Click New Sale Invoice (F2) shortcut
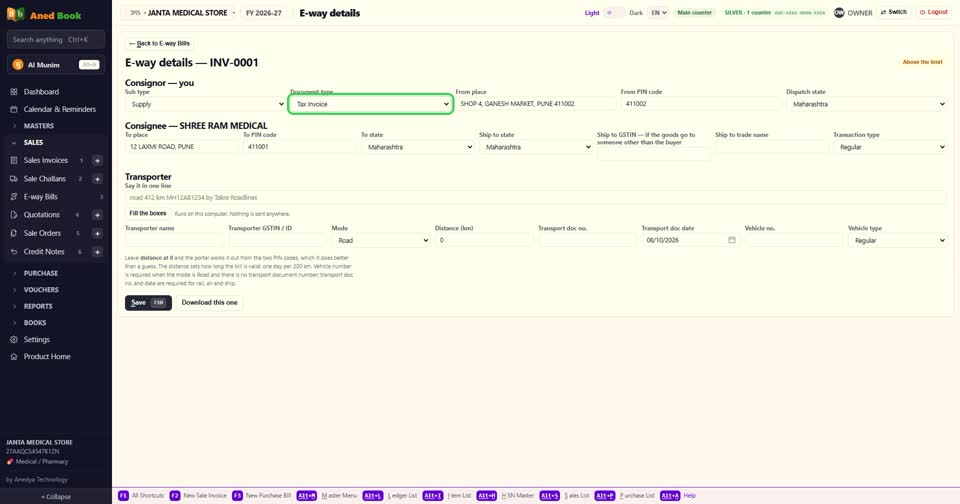The image size is (960, 504). point(198,495)
